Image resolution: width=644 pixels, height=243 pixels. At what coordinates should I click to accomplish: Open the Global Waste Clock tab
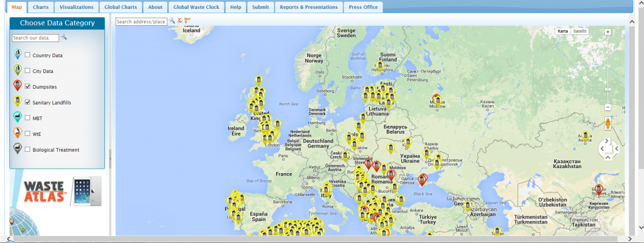[197, 7]
